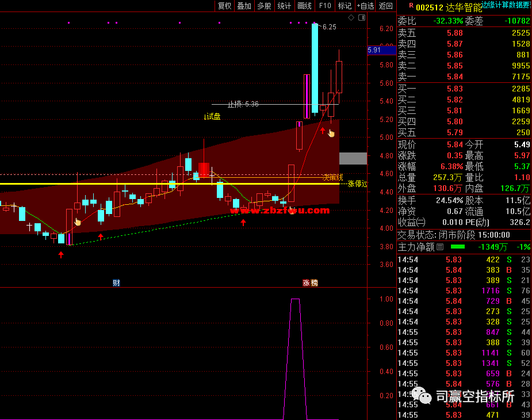Click the red up arrow near the 4.00 level

[x=101, y=236]
